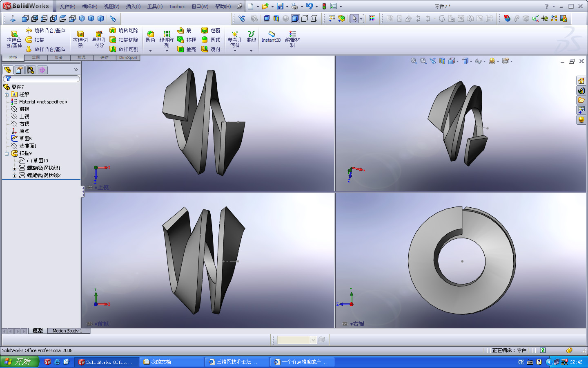
Task: Select the 扫描切除 swept cut tool
Action: click(124, 40)
